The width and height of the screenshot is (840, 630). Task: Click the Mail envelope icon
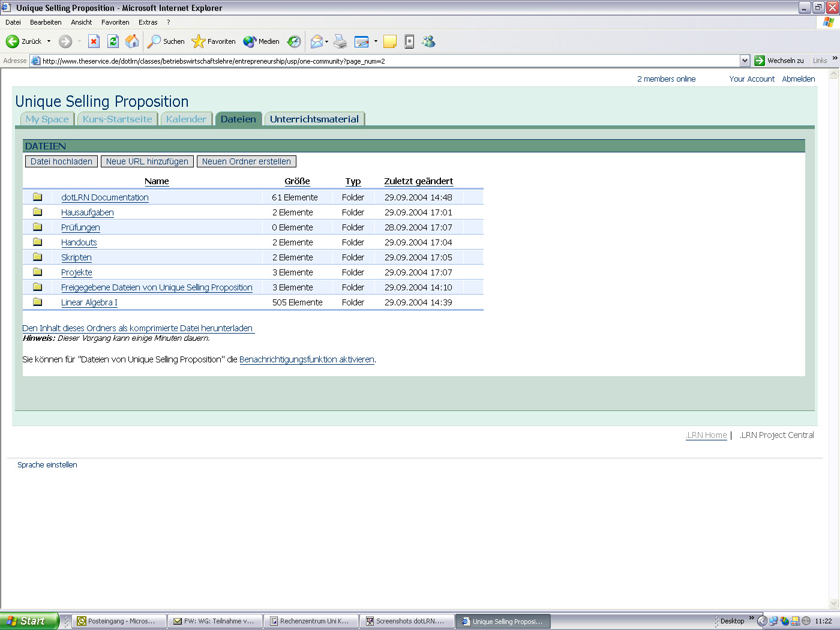tap(316, 41)
